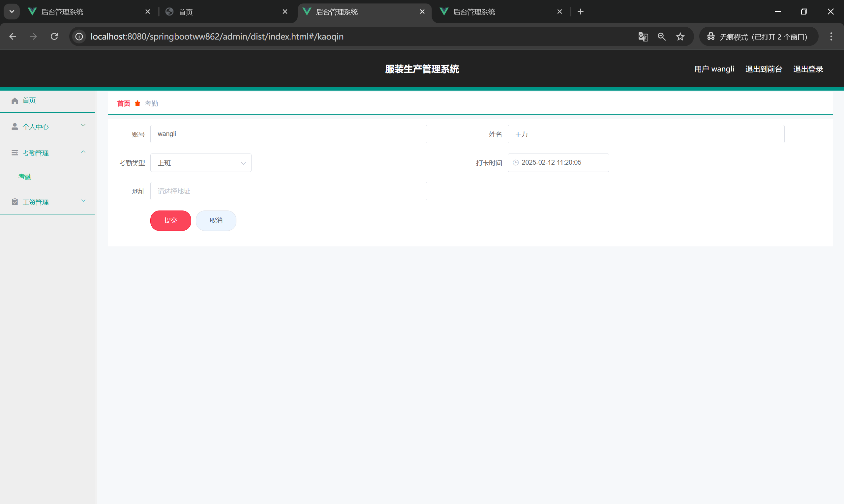Close the 首页 browser tab
This screenshot has width=844, height=504.
coord(285,12)
